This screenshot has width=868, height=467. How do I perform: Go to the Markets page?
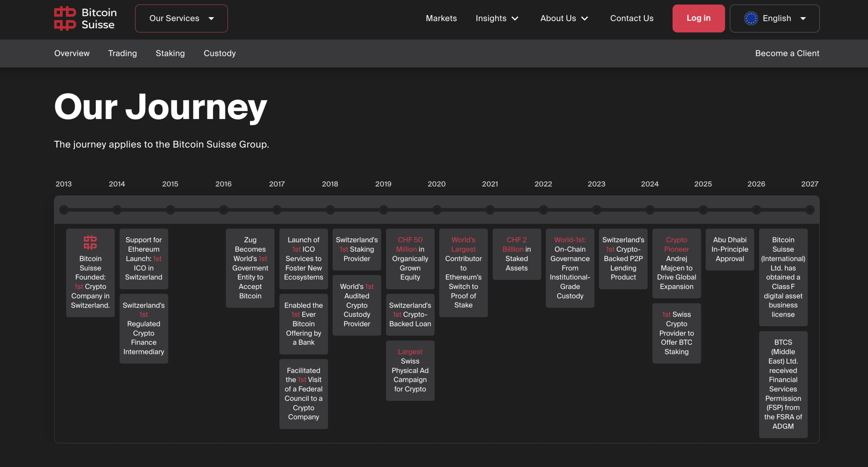[441, 18]
